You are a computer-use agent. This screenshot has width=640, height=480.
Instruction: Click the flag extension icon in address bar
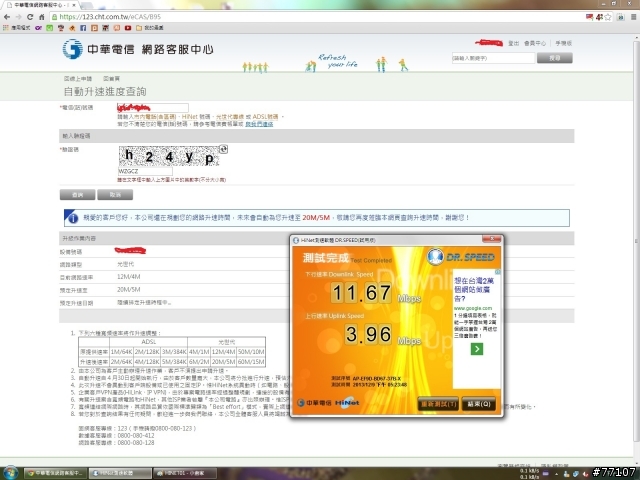pyautogui.click(x=589, y=17)
